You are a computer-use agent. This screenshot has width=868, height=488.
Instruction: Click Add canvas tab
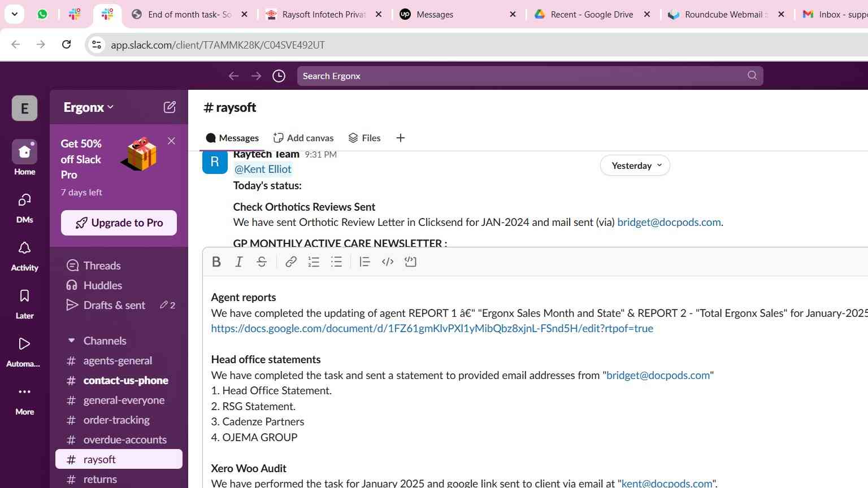(x=303, y=138)
